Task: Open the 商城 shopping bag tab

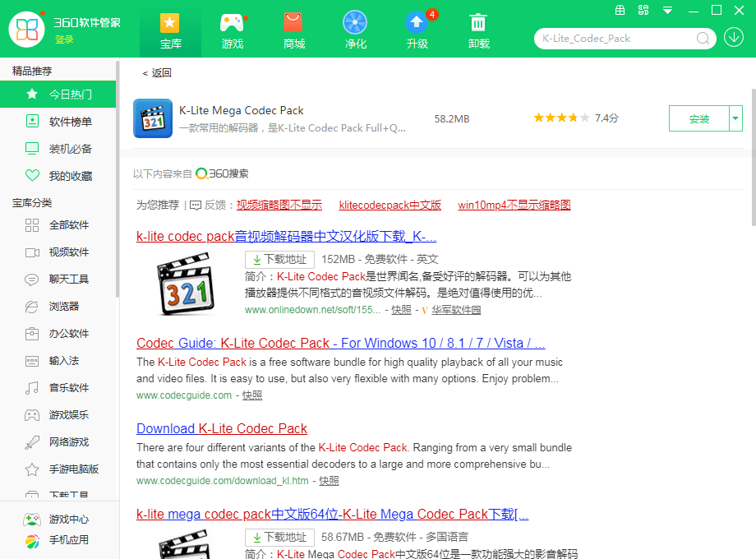Action: pyautogui.click(x=293, y=31)
